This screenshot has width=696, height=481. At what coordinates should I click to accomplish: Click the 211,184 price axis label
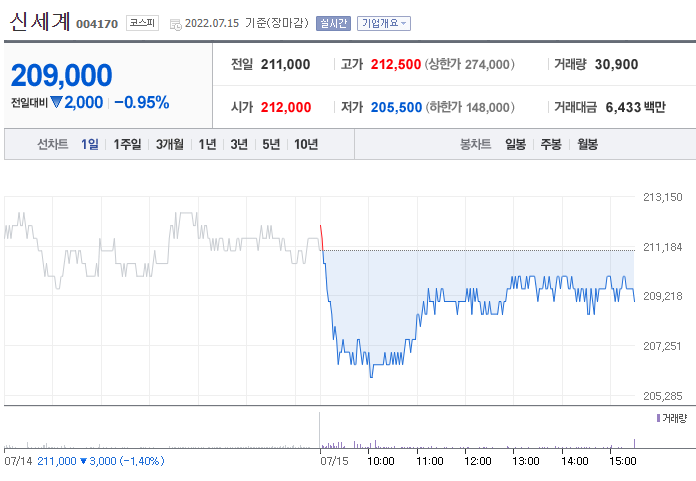[663, 247]
